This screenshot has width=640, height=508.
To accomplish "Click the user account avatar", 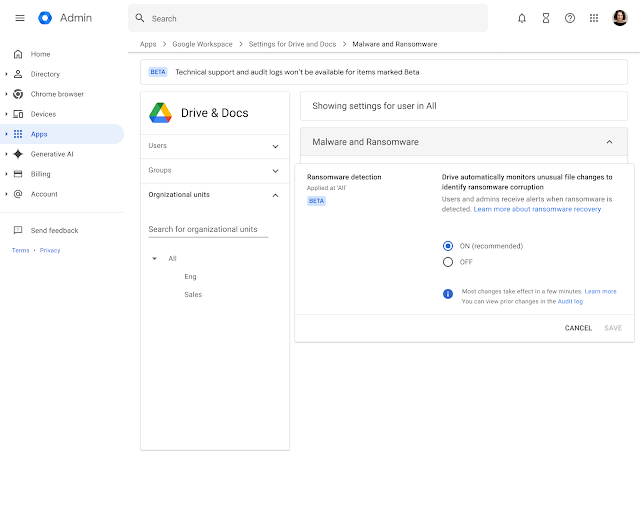I will pyautogui.click(x=620, y=18).
